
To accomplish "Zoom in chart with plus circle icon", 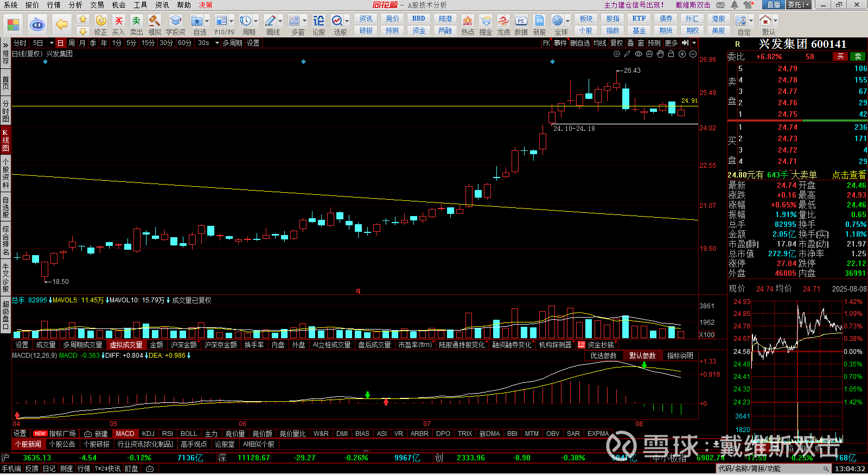I will pos(682,54).
